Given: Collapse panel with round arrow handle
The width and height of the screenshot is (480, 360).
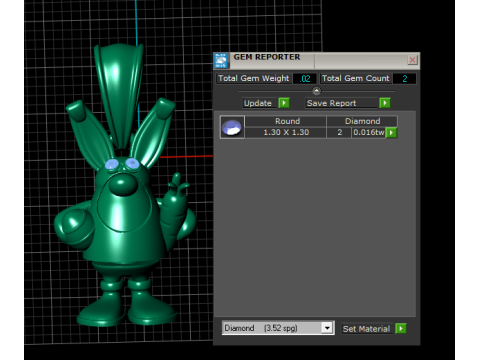Looking at the screenshot, I should (316, 91).
